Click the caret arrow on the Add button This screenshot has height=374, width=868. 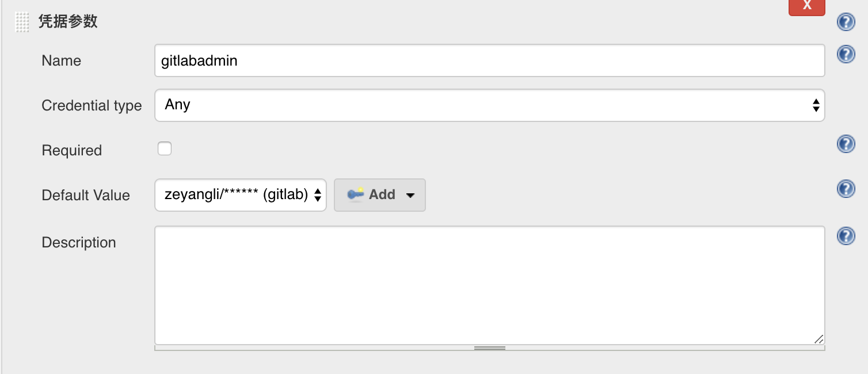(410, 195)
